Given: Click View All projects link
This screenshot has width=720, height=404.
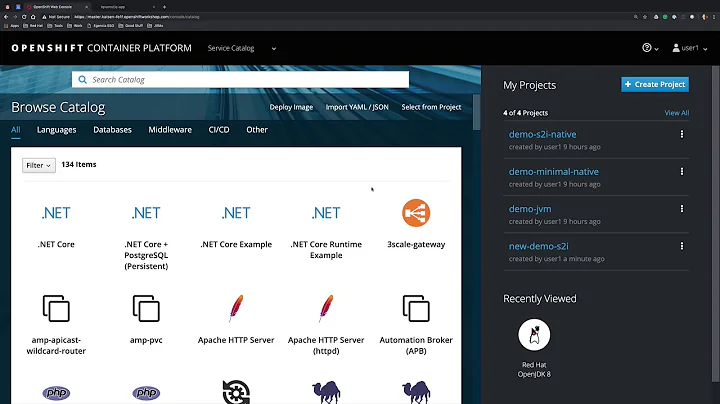Looking at the screenshot, I should [676, 113].
